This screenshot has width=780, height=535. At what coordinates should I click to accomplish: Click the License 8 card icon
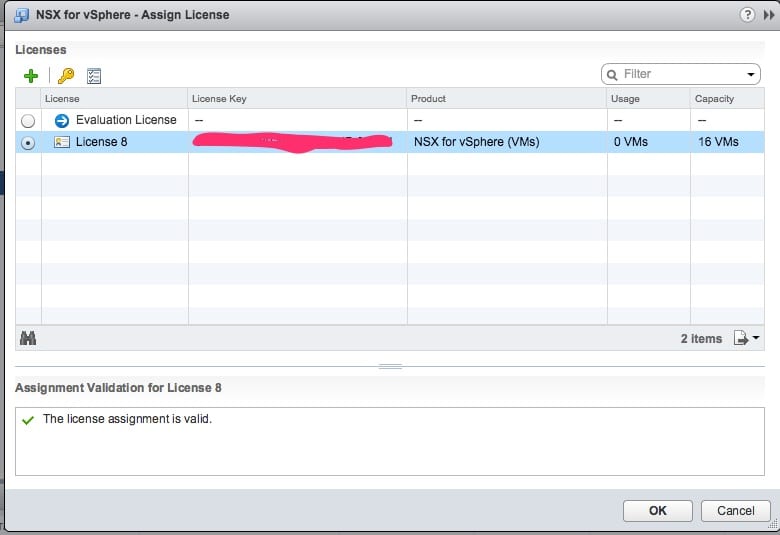pyautogui.click(x=62, y=142)
